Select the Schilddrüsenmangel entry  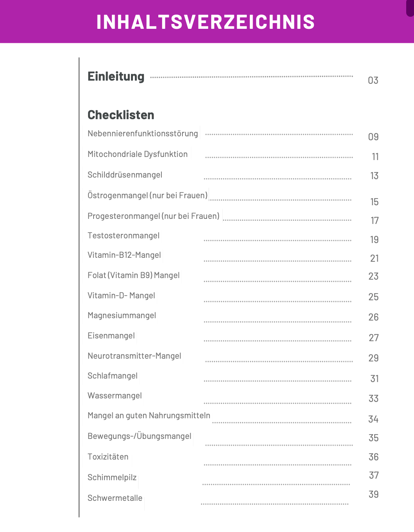pos(125,175)
